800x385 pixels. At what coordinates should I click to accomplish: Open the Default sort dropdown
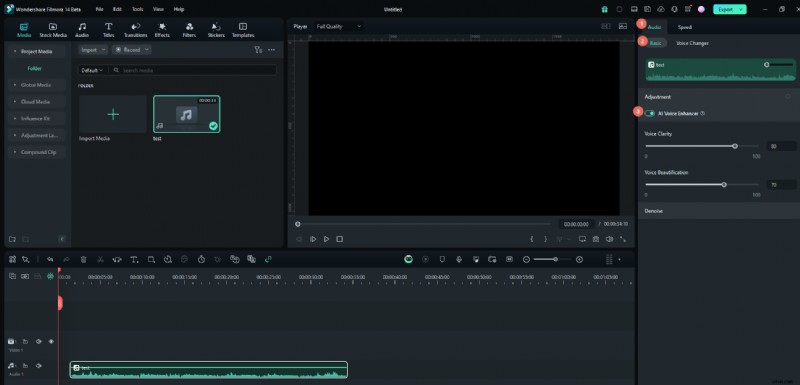[x=92, y=70]
